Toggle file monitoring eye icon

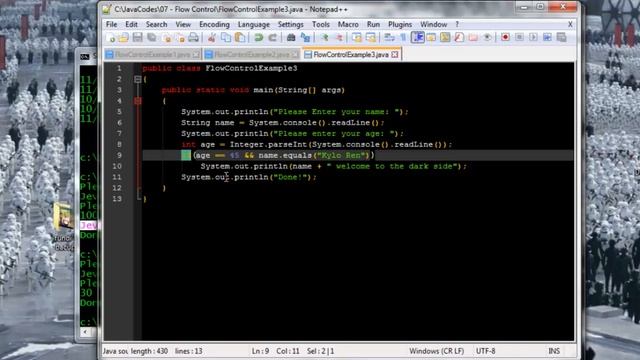(x=487, y=38)
